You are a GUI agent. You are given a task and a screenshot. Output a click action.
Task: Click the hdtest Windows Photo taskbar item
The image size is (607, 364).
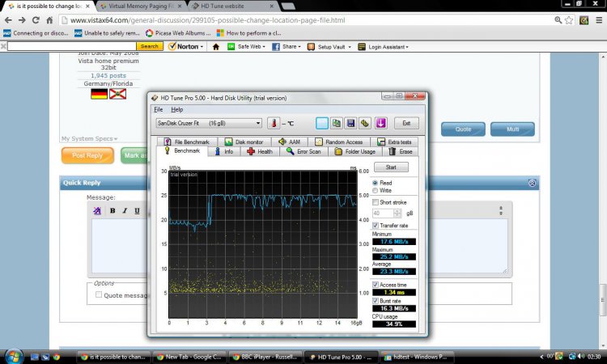click(416, 357)
